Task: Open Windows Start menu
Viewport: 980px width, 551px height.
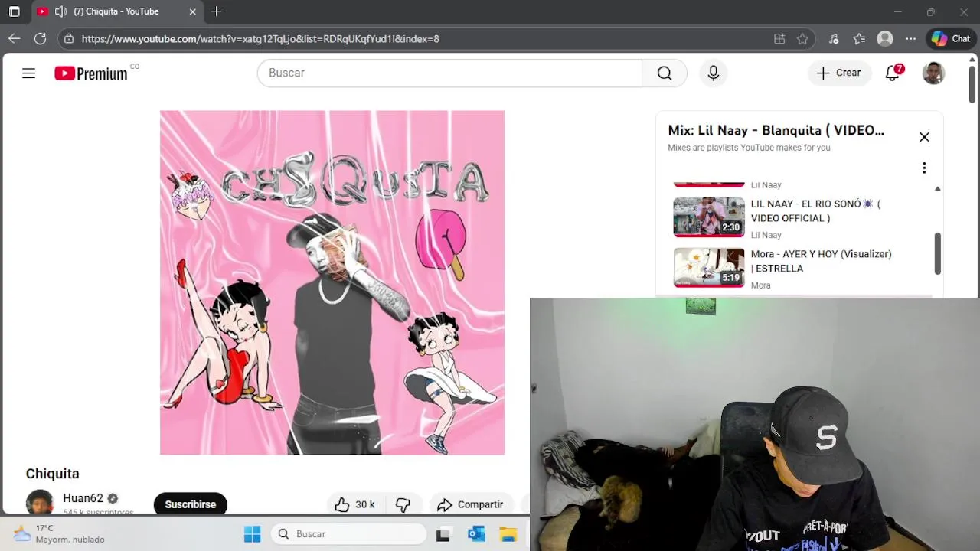Action: 252,534
